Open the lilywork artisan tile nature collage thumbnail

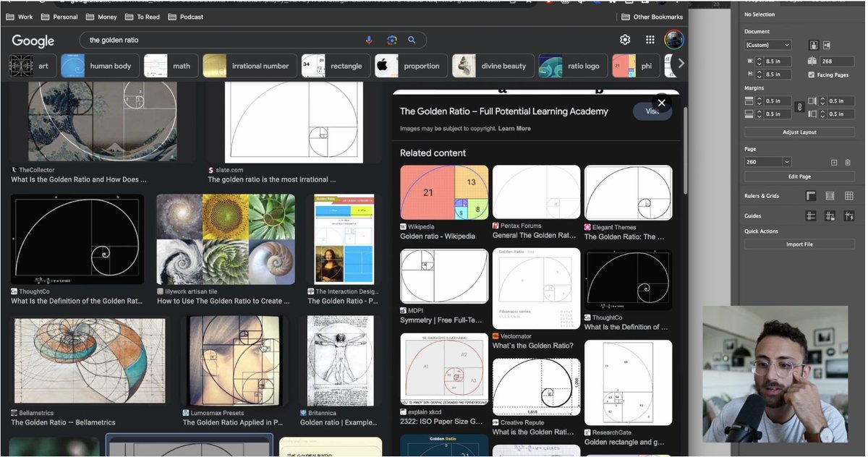(226, 239)
